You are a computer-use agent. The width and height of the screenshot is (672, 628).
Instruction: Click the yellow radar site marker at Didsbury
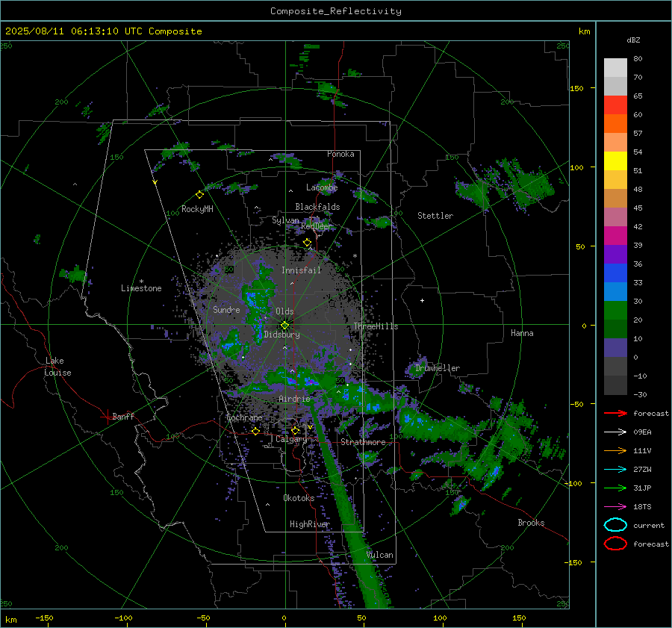coord(284,326)
